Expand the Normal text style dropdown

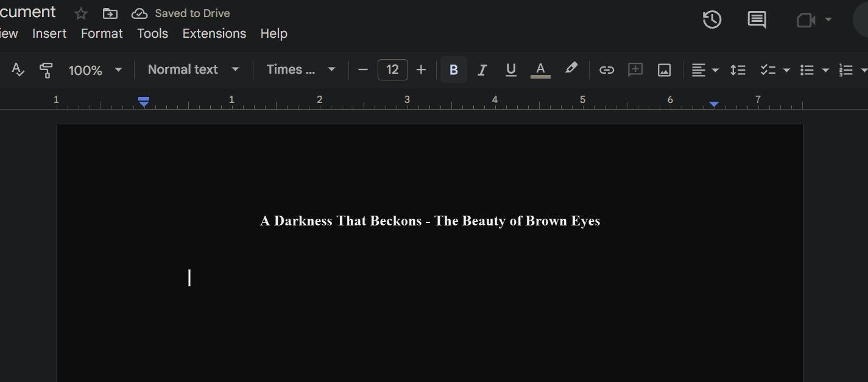click(193, 69)
